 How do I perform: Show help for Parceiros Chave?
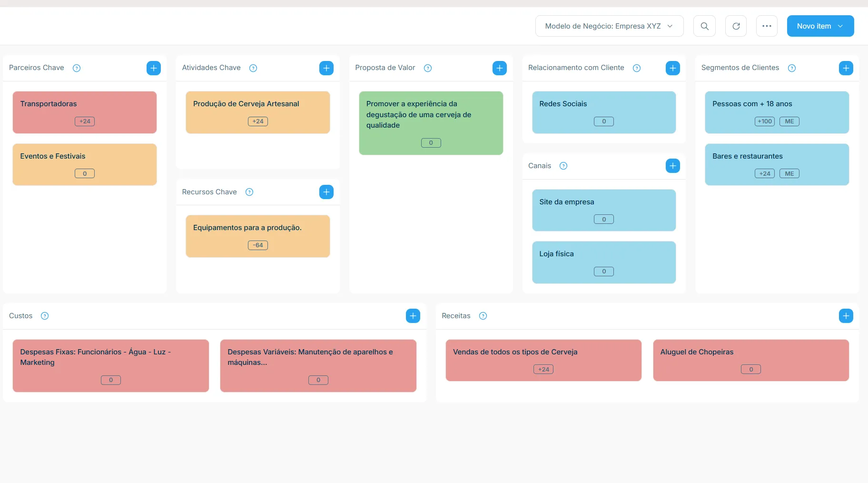click(x=77, y=68)
